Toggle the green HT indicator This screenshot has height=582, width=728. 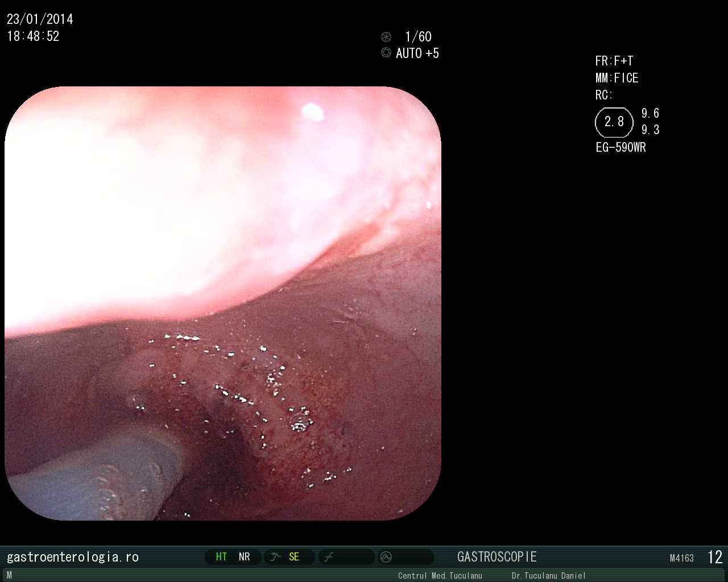click(x=221, y=557)
